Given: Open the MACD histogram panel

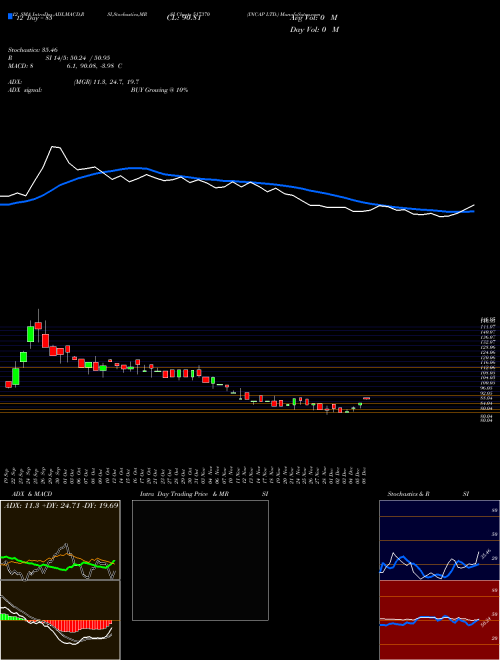Looking at the screenshot, I should click(60, 620).
